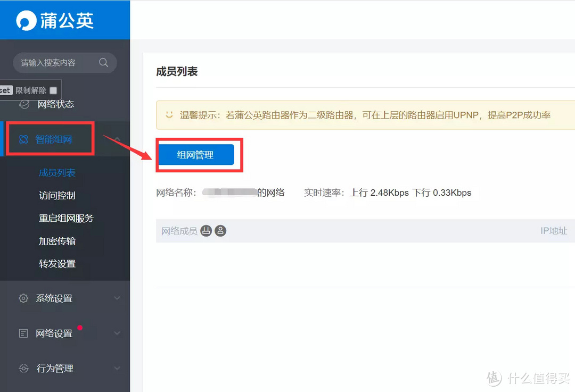
Task: Select the 网络状态 globe icon
Action: tap(23, 104)
